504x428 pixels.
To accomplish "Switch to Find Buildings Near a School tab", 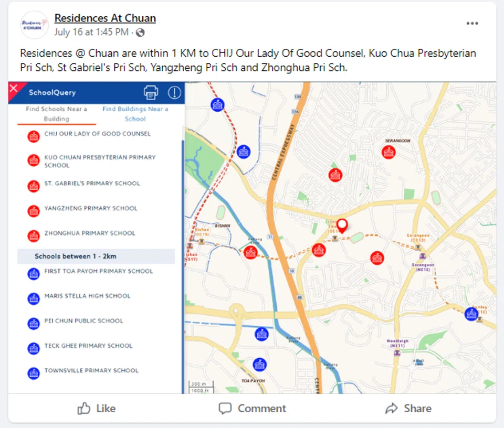I will tap(135, 114).
